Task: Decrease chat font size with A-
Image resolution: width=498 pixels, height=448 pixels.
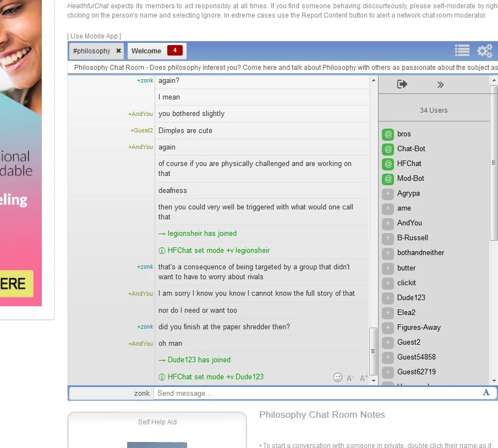Action: (351, 378)
